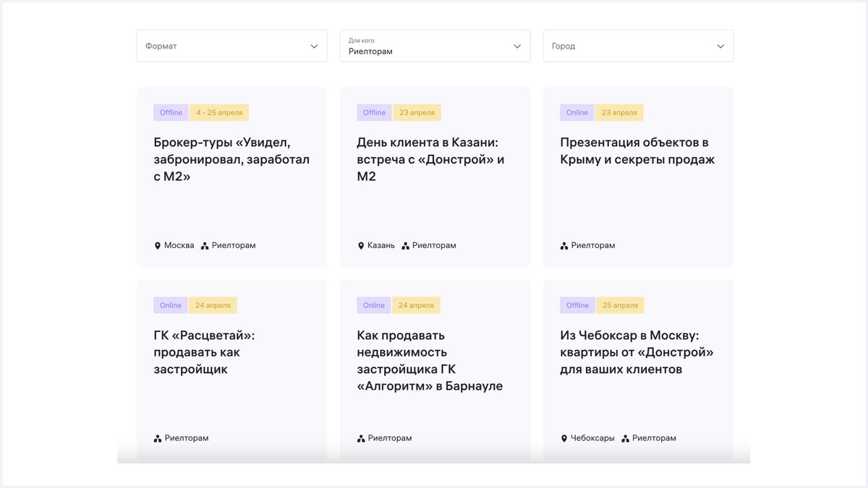This screenshot has width=868, height=488.
Task: Select the 25 апреля tag on Чебоксары event
Action: pos(620,305)
